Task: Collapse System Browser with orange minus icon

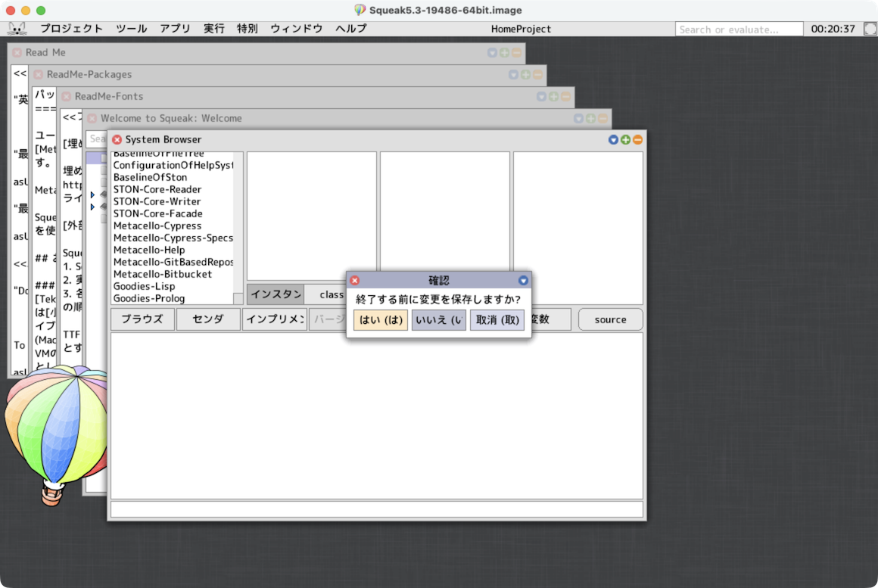Action: 637,140
